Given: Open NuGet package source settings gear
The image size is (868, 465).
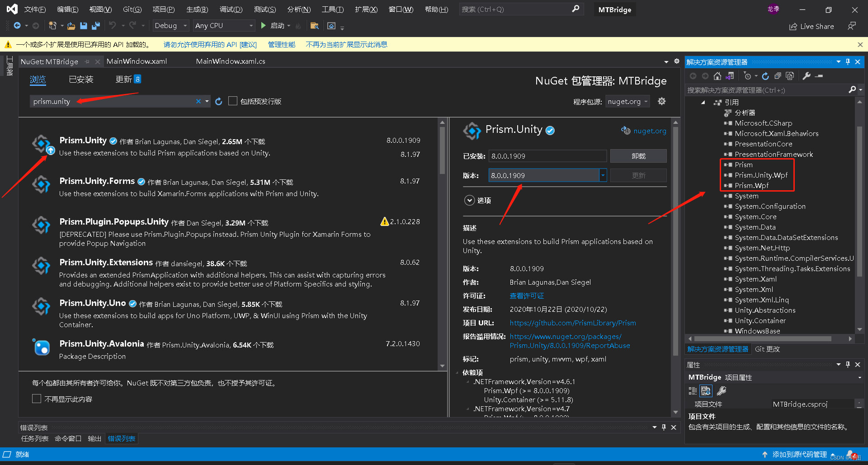Looking at the screenshot, I should [x=662, y=101].
